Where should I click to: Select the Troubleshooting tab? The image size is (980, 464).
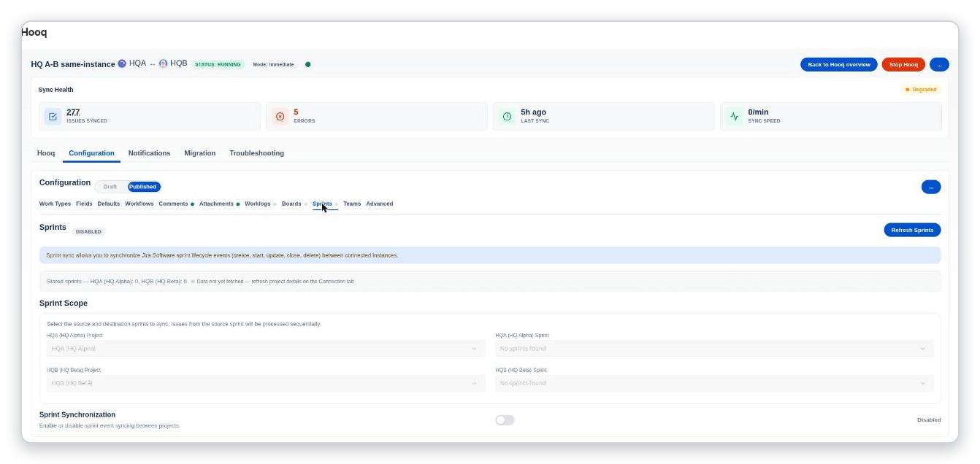tap(256, 153)
